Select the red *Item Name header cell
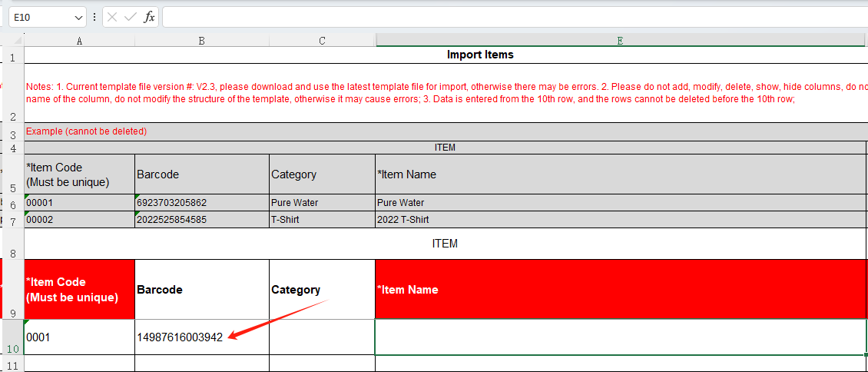 621,290
